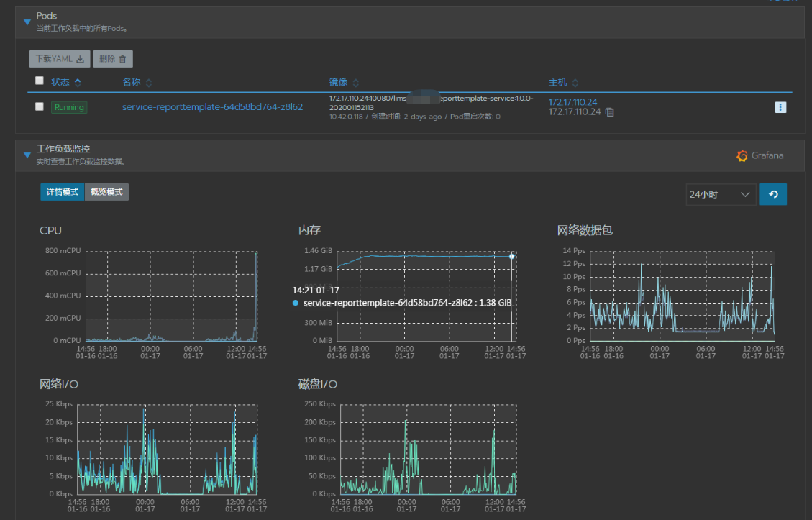Sort by image column arrows

[x=356, y=82]
